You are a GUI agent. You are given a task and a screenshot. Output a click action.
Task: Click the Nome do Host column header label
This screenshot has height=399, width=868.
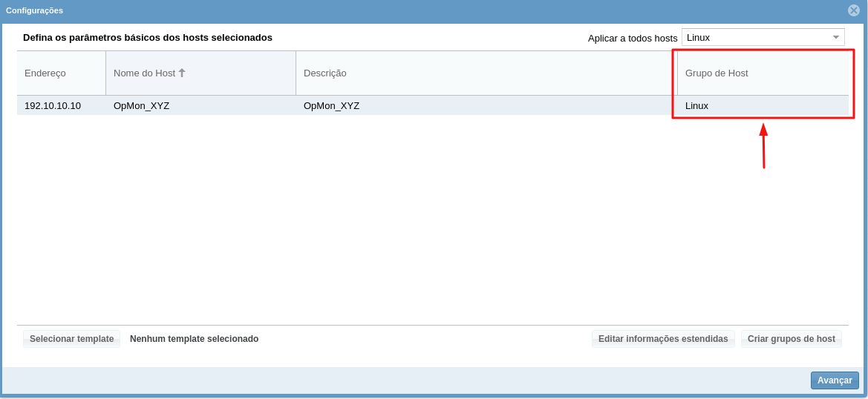[144, 73]
